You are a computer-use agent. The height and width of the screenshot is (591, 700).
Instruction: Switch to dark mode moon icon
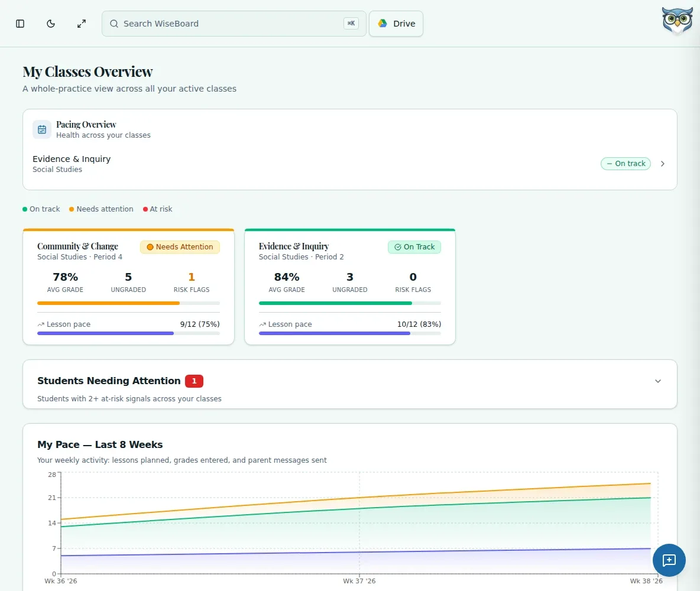click(51, 24)
